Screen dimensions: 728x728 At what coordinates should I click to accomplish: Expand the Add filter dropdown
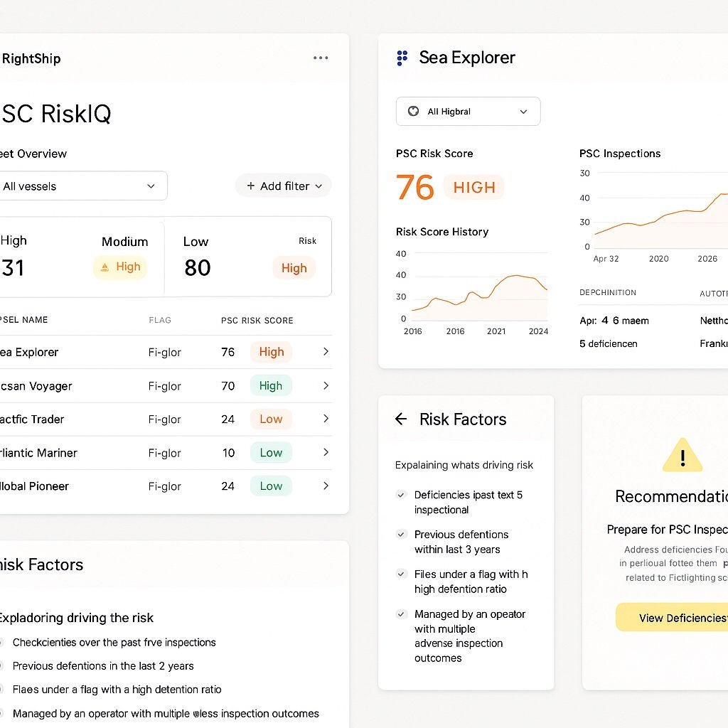pyautogui.click(x=320, y=186)
